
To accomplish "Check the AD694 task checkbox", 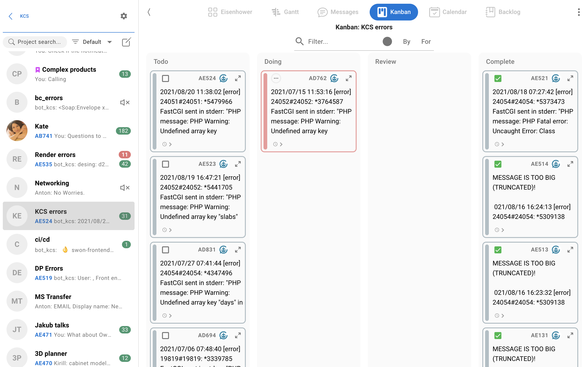I will 166,335.
